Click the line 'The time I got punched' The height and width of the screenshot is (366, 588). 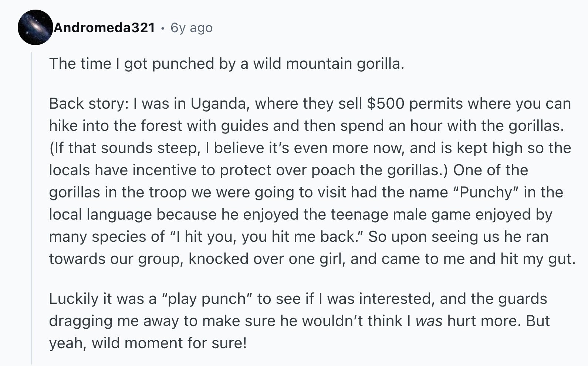[227, 64]
